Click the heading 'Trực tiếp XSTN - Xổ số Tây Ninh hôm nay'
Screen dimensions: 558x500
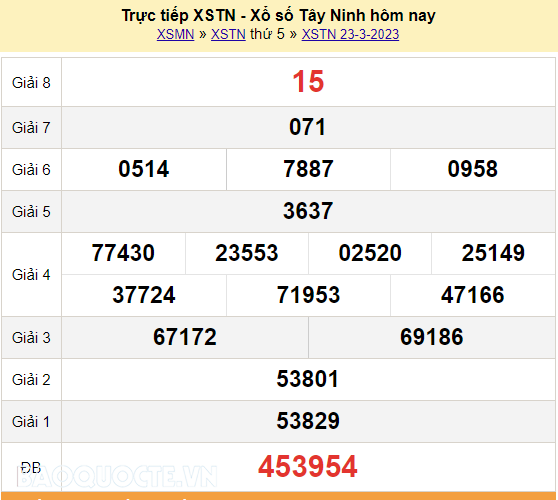coord(279,16)
